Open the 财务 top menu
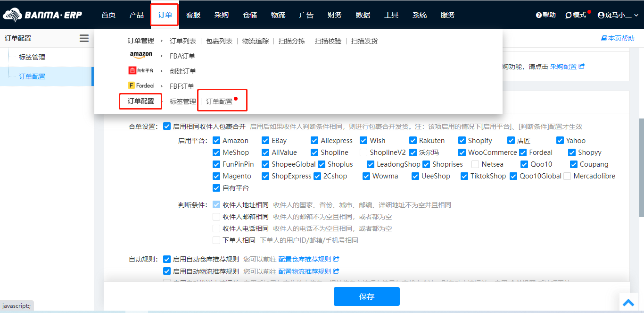The height and width of the screenshot is (313, 644). coord(335,15)
